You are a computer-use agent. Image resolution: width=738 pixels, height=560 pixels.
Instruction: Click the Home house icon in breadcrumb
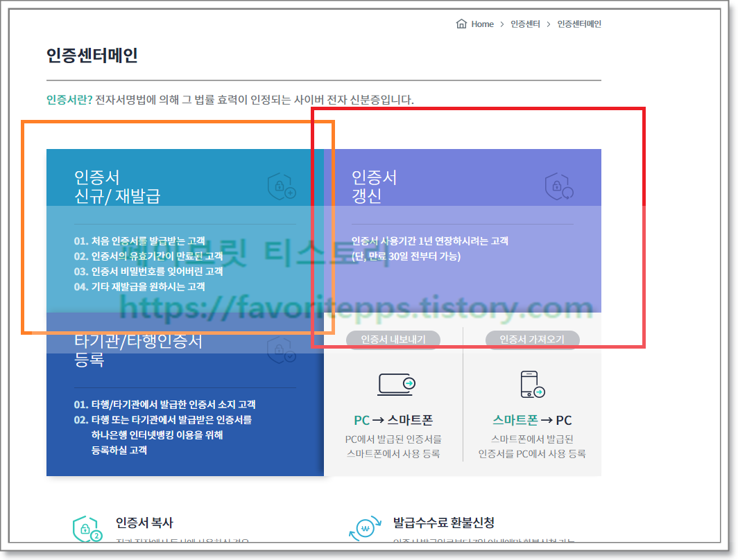(461, 24)
